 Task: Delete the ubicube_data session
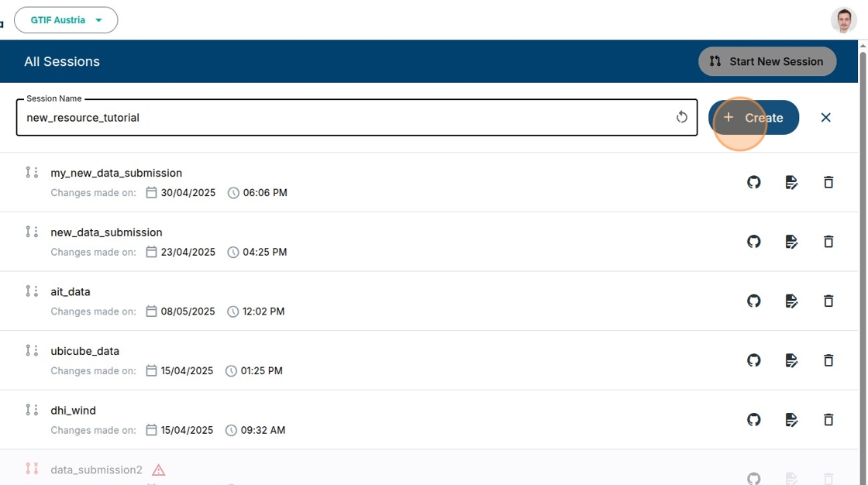[x=828, y=360]
